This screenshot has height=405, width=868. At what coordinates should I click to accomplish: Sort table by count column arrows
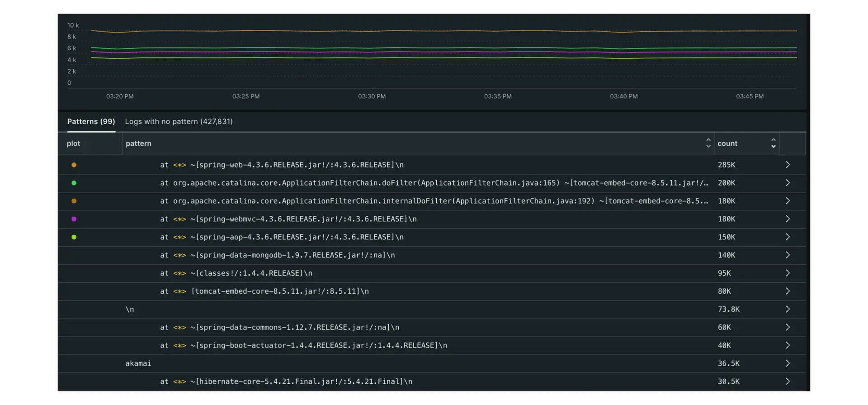pos(773,143)
